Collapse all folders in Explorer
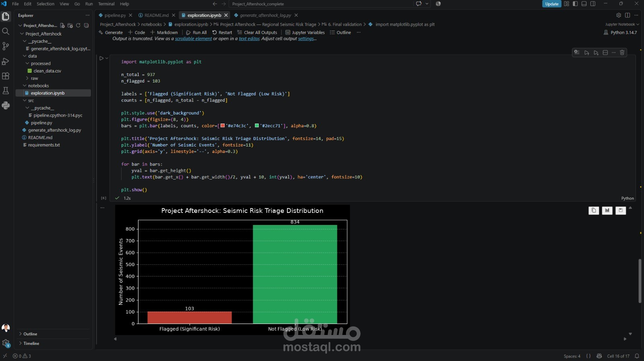This screenshot has height=361, width=644. (86, 25)
